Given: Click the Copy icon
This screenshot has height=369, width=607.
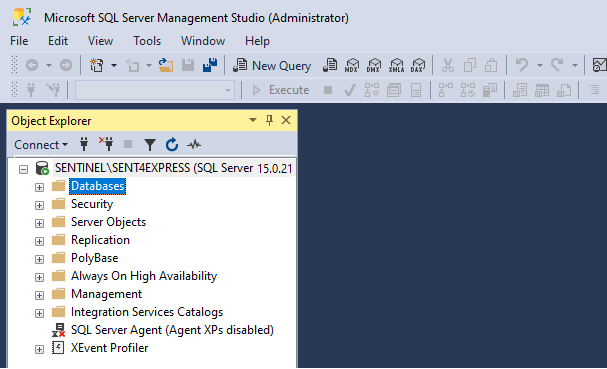Looking at the screenshot, I should coord(470,65).
